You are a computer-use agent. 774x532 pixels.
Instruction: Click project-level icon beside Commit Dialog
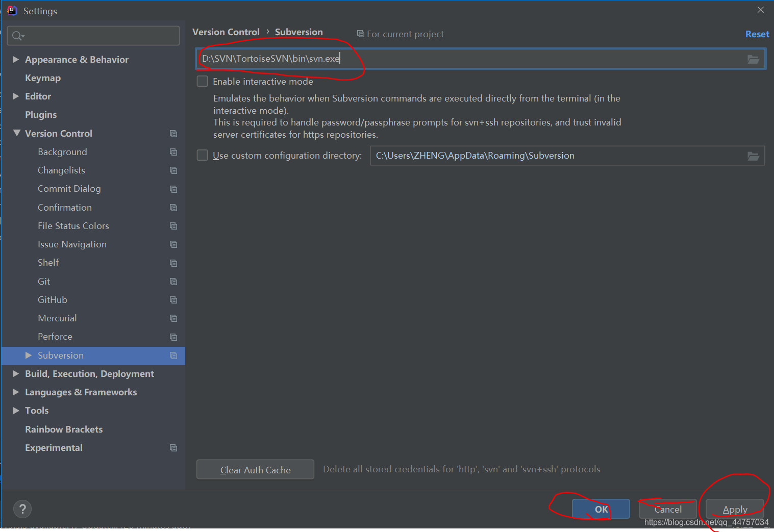pos(173,189)
